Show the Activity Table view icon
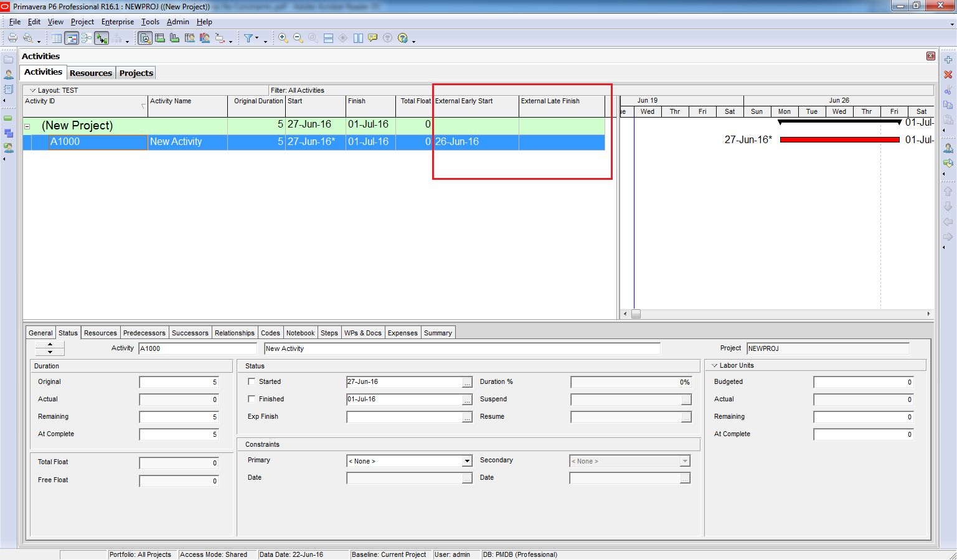Viewport: 957px width, 560px height. click(57, 39)
